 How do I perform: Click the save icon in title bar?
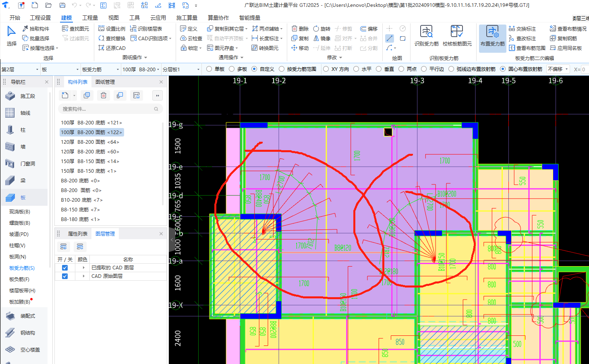[62, 5]
